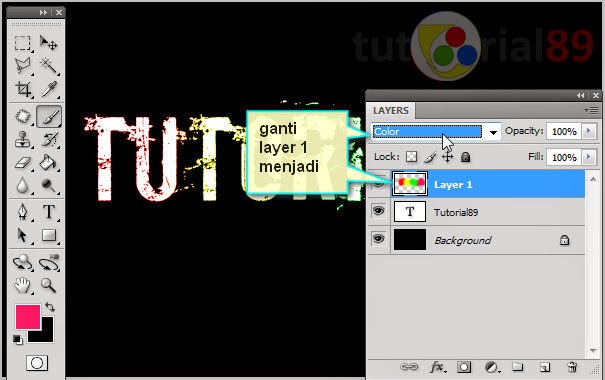Click the Fill value field
The width and height of the screenshot is (605, 380).
tap(564, 157)
